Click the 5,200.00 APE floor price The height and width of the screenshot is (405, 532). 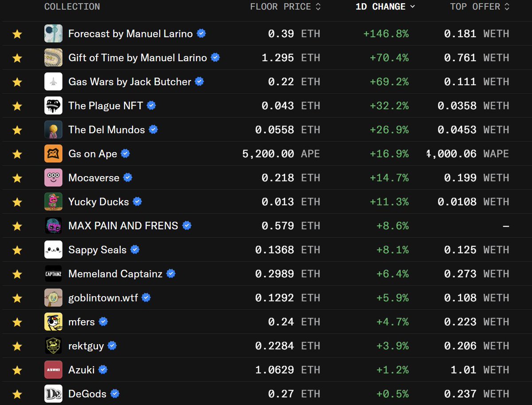point(281,153)
